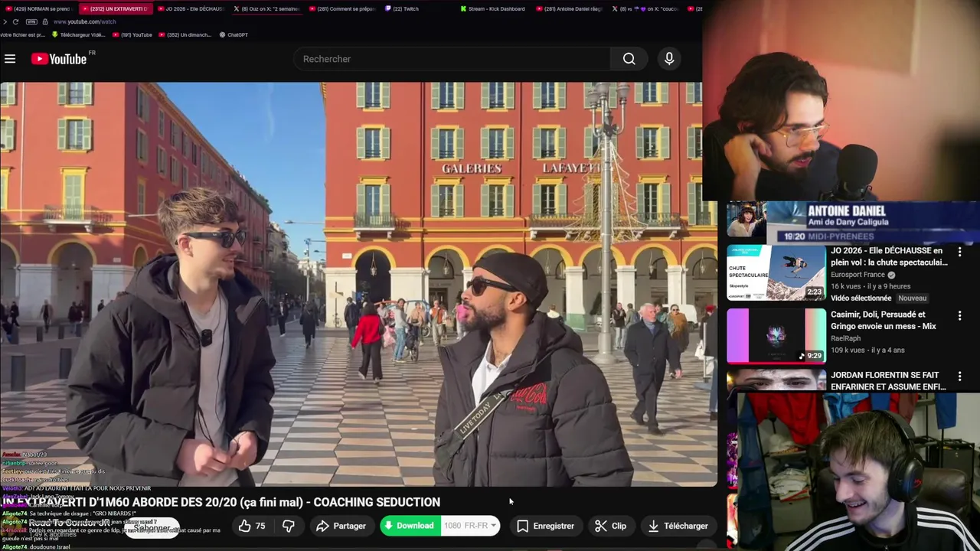Open the Partager share dialog

click(x=341, y=526)
